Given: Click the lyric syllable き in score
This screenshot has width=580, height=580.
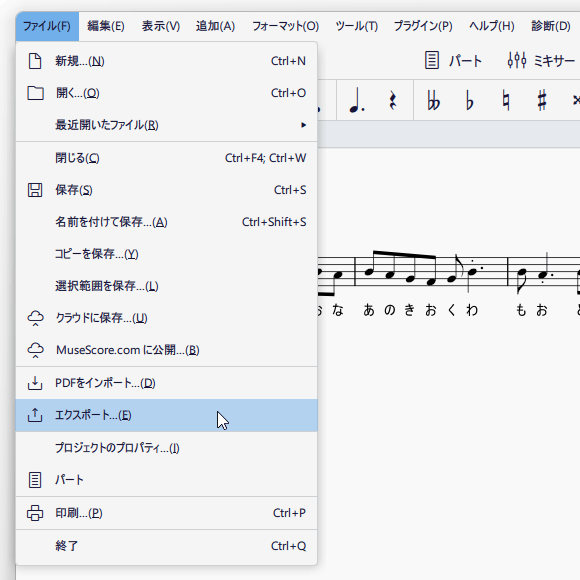Looking at the screenshot, I should (x=409, y=310).
